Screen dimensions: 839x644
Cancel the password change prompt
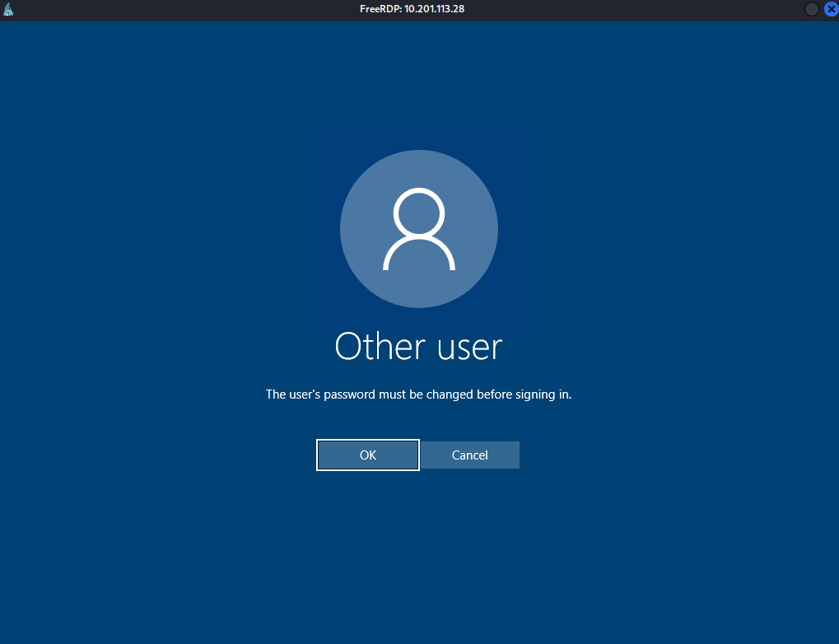(470, 455)
